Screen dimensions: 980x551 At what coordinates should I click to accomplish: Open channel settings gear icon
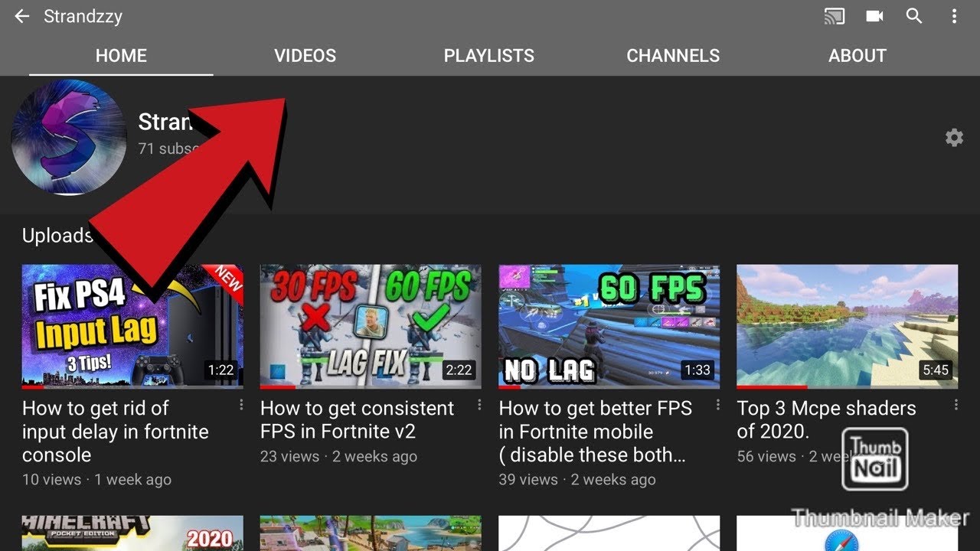954,138
